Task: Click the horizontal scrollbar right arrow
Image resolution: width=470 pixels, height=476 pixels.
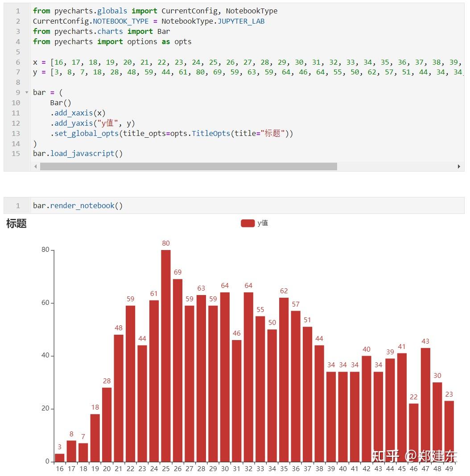Action: pos(459,166)
